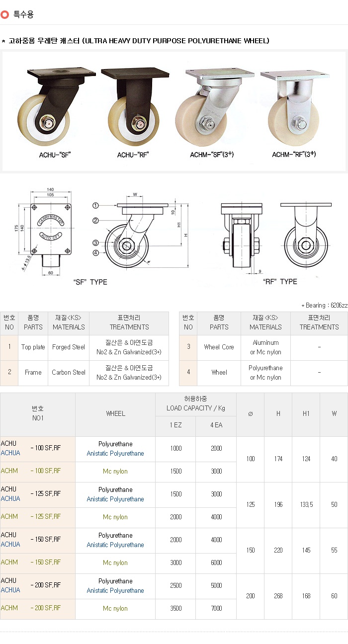Click the circled number 4 callout in the drawing
The image size is (348, 644).
tap(95, 253)
